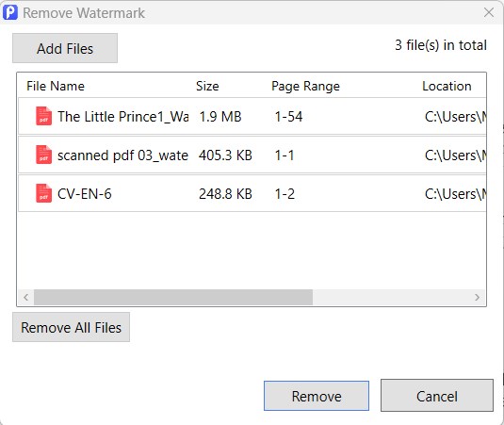Select the page range 1-54 cell
This screenshot has height=425, width=504.
[288, 116]
